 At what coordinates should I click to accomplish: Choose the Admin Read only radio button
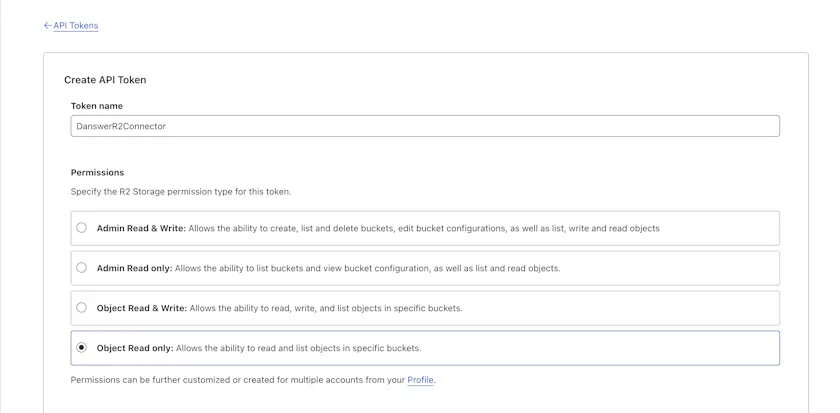82,268
